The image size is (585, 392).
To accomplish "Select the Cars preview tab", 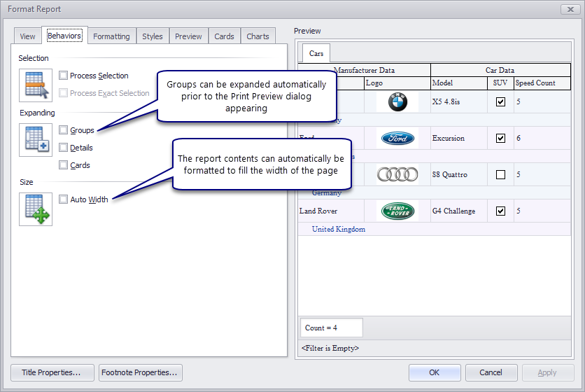I will [316, 54].
